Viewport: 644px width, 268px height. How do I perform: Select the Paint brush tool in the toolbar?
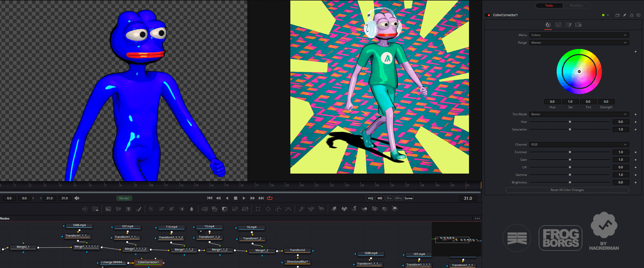139,209
